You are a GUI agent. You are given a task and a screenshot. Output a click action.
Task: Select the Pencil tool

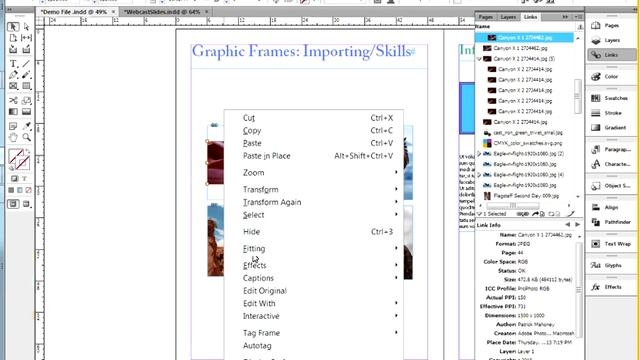tap(27, 75)
